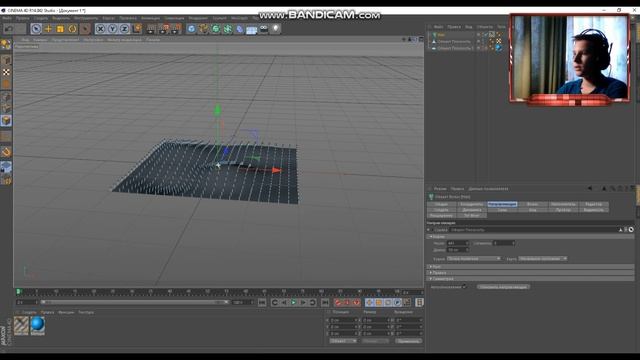This screenshot has width=640, height=360.
Task: Select the Scale tool in the toolbar
Action: (60, 29)
